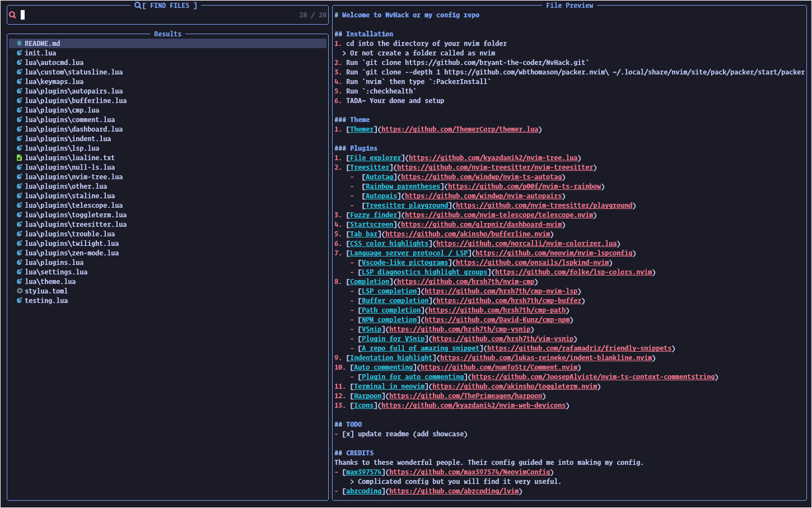Click the Themer link text in preview
812x508 pixels.
362,129
